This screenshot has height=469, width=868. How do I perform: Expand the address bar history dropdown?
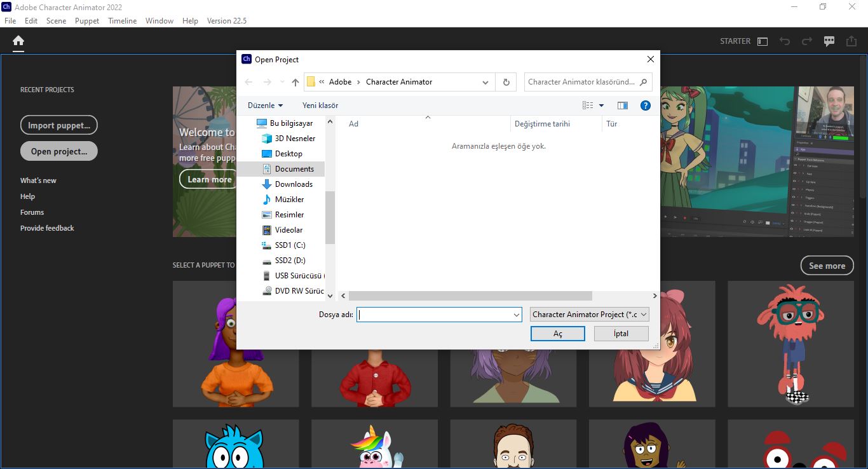[485, 82]
